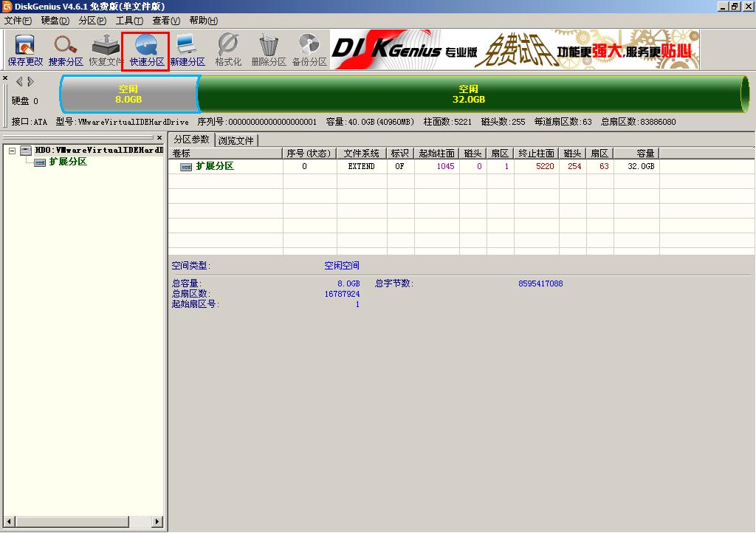The image size is (756, 533).
Task: Click tree panel scrollbar right arrow
Action: [157, 521]
